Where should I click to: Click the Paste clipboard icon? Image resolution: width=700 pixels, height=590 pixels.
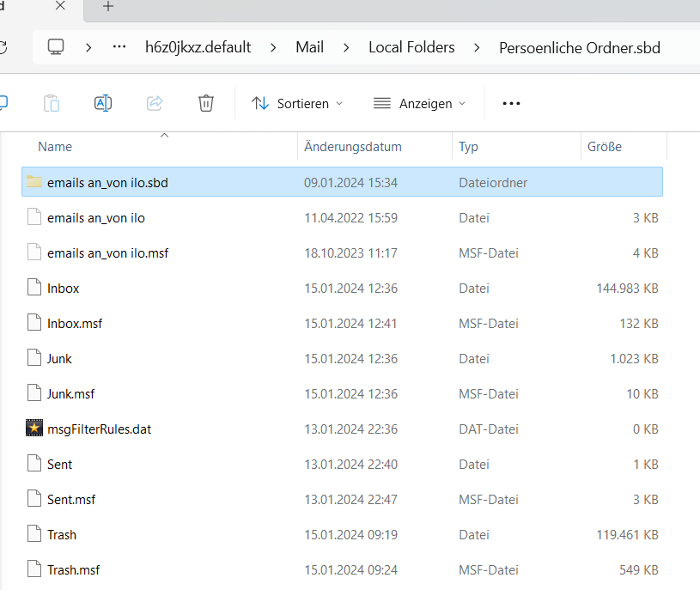52,103
